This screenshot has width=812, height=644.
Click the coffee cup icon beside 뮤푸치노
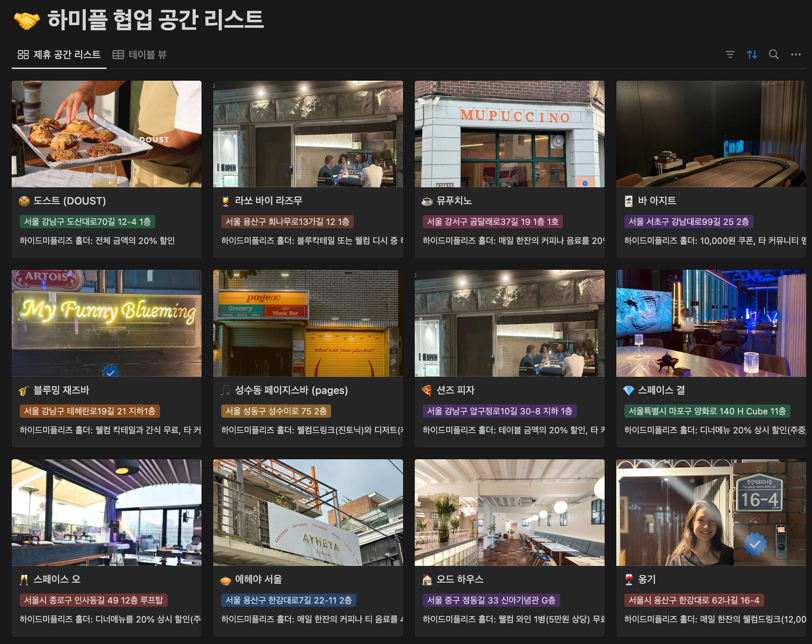427,201
